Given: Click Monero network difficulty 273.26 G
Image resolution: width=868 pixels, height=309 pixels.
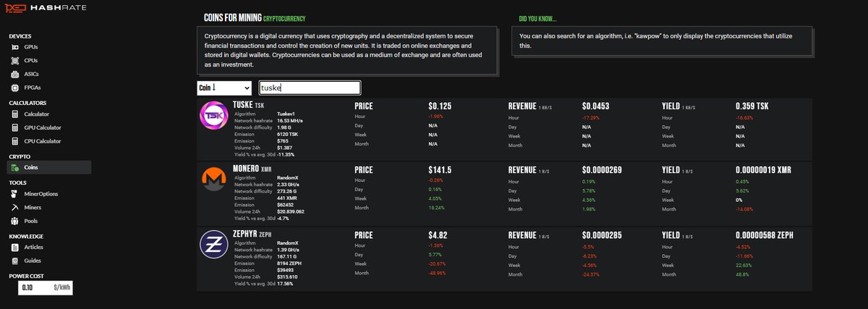Looking at the screenshot, I should tap(289, 190).
